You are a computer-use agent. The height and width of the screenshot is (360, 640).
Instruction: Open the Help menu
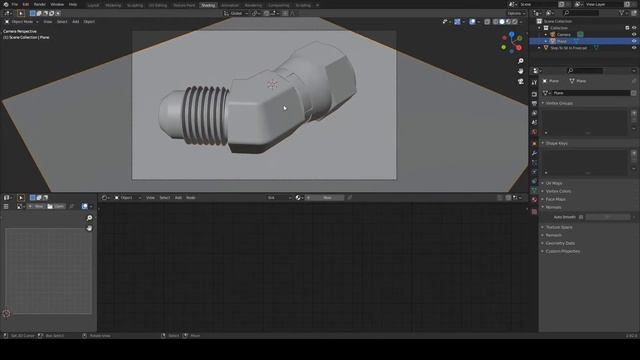coord(73,4)
